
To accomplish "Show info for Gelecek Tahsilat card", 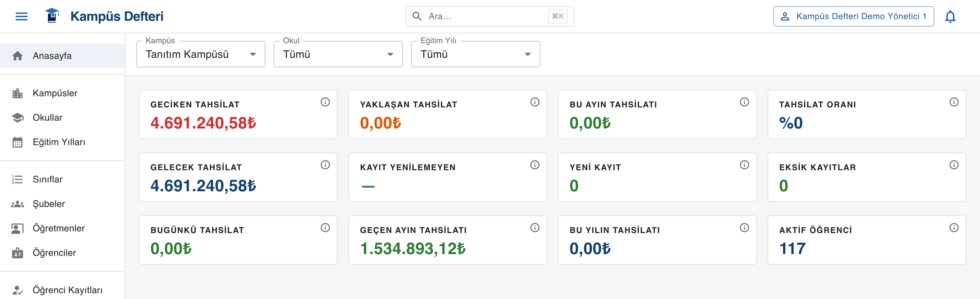I will point(325,164).
